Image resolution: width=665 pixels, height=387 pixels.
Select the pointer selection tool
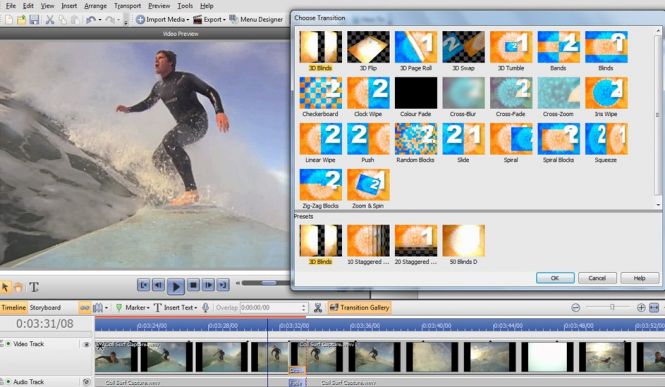point(6,287)
